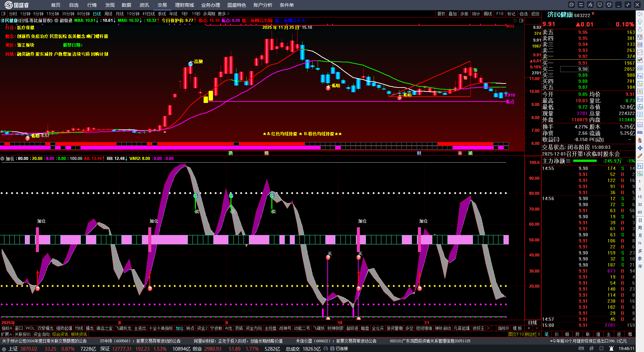Click the panel layout icon left of 分时
Screen dimensions: 644x352
[x=3, y=14]
